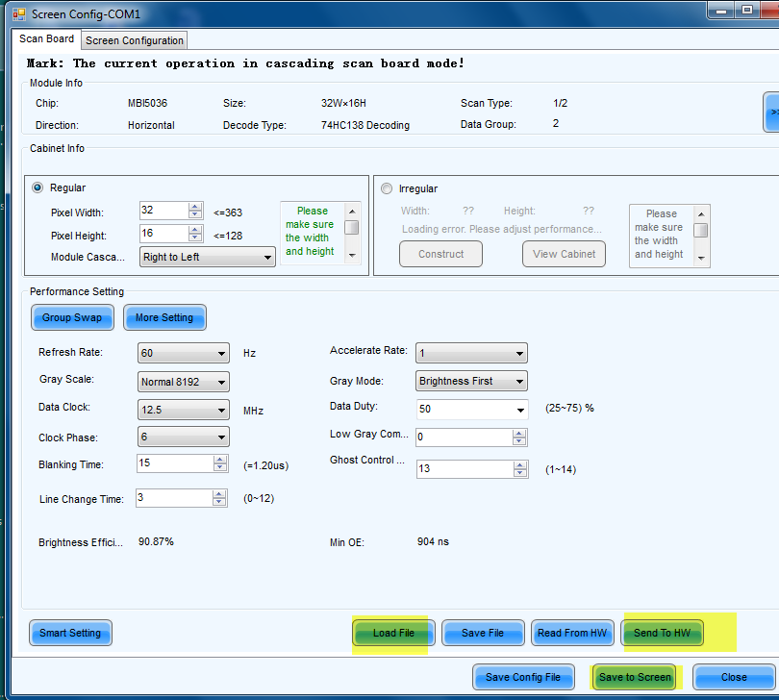Viewport: 779px width, 700px height.
Task: Open the Smart Setting button
Action: coord(70,633)
